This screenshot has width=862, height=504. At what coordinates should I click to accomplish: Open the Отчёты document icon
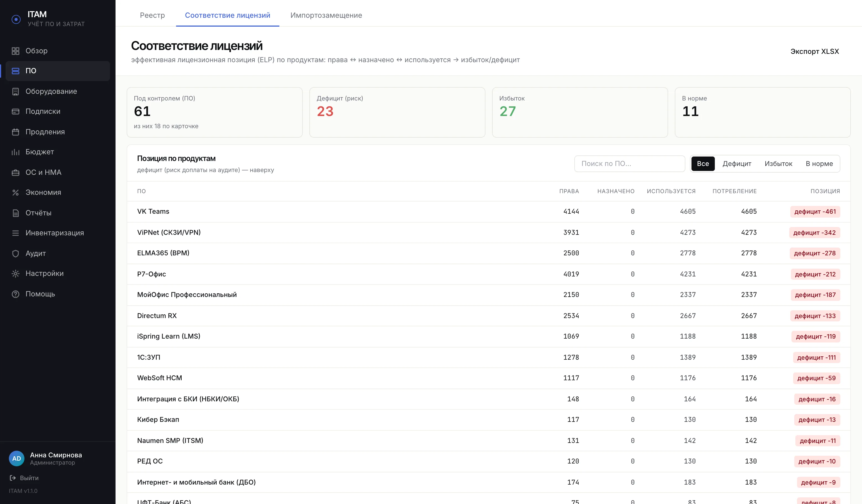coord(15,213)
